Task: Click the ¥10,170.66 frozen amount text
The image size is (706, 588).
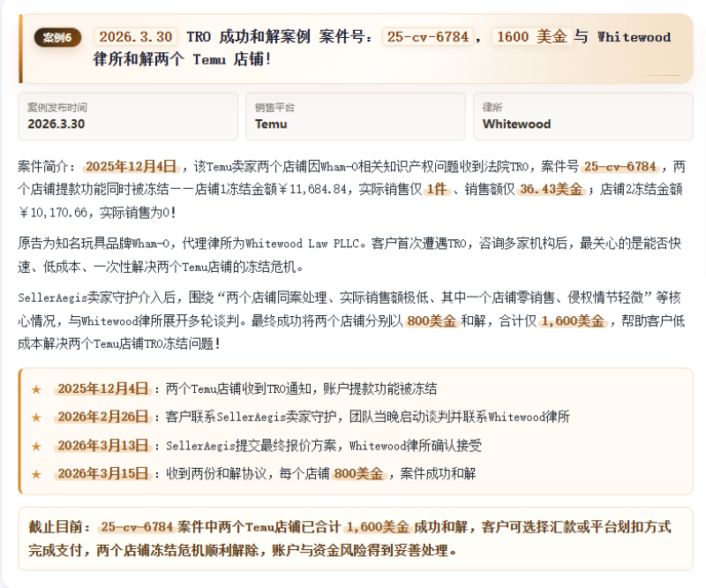Action: click(x=53, y=212)
